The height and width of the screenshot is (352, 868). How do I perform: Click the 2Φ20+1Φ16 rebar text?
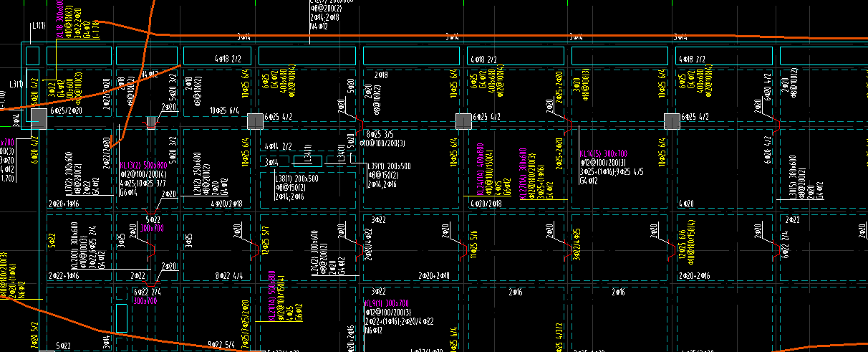[x=64, y=204]
